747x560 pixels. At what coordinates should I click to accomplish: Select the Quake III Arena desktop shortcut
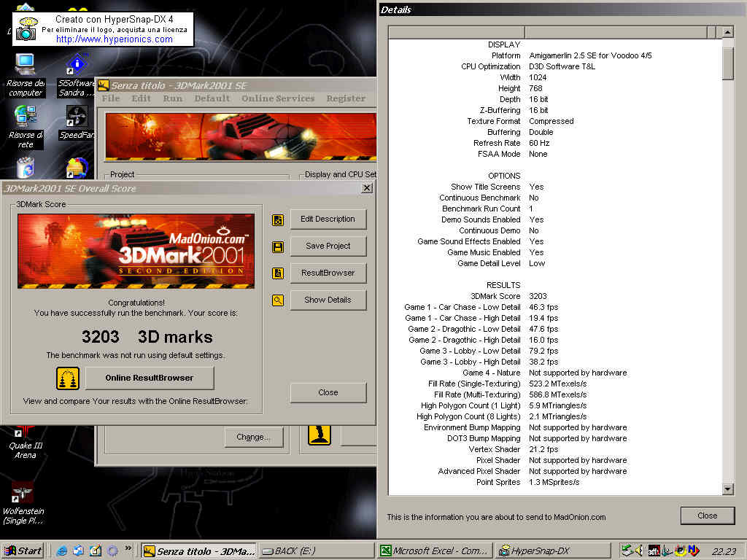point(26,443)
